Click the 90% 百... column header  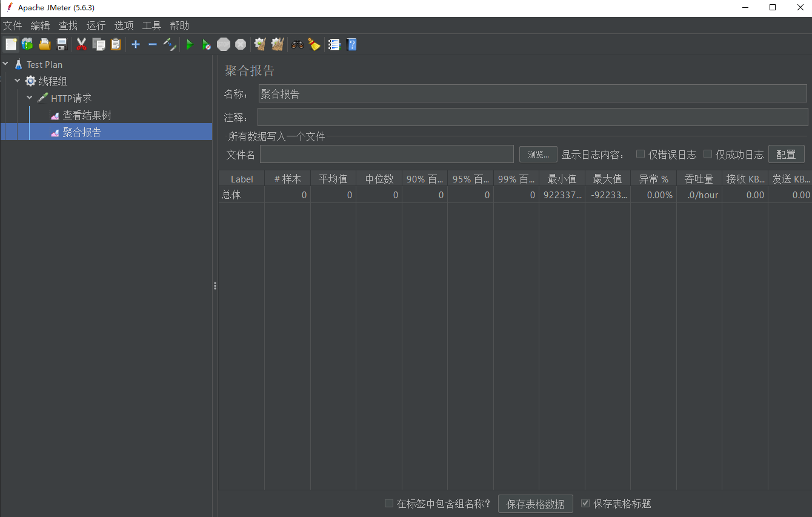[425, 179]
